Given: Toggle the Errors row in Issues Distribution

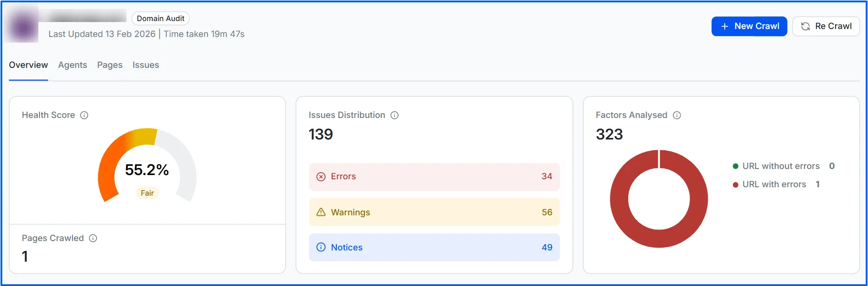Looking at the screenshot, I should pos(434,177).
